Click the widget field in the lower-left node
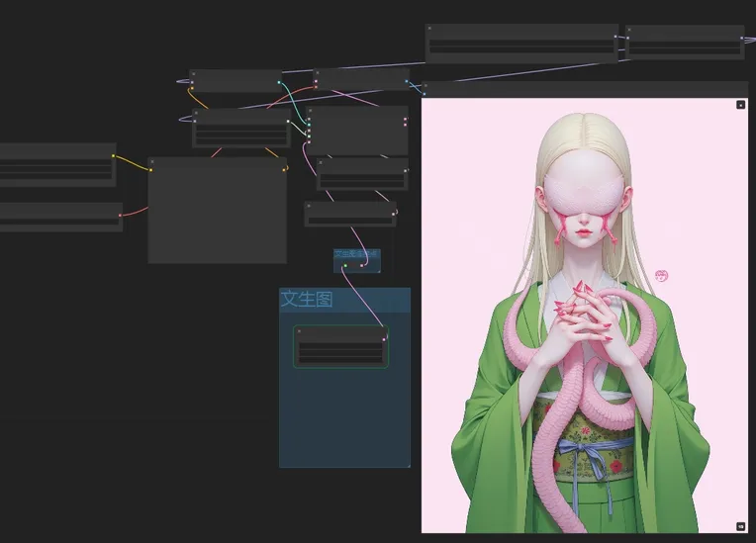The height and width of the screenshot is (543, 756). click(x=57, y=223)
